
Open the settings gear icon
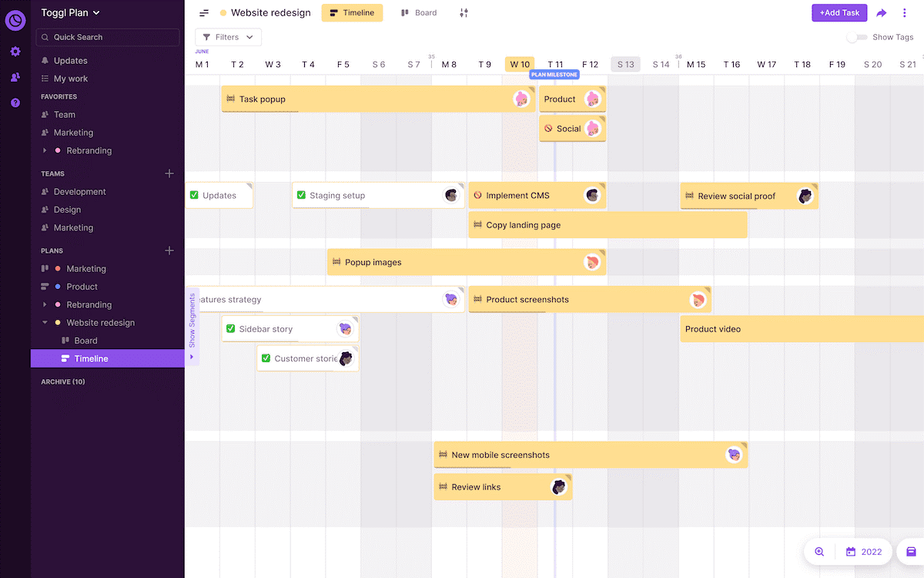[15, 52]
